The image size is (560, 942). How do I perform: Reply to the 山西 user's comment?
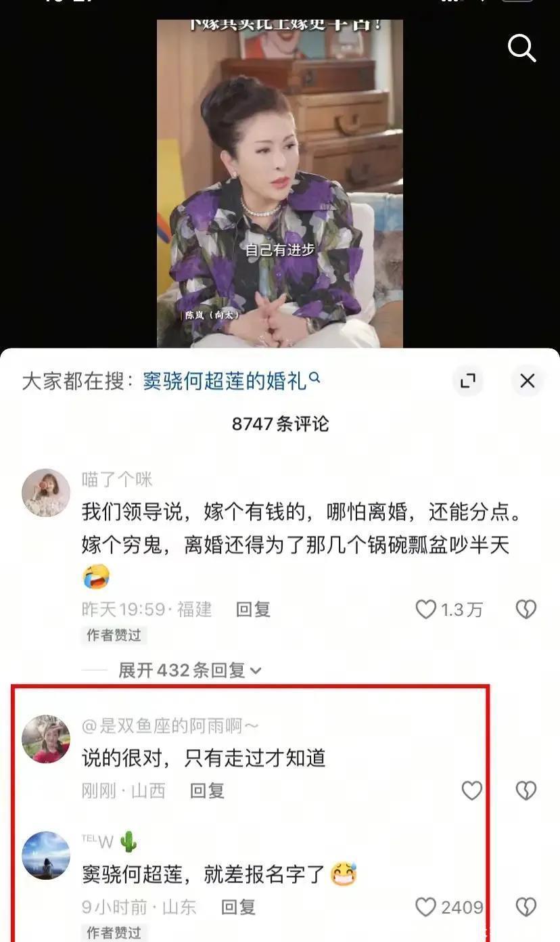point(207,790)
